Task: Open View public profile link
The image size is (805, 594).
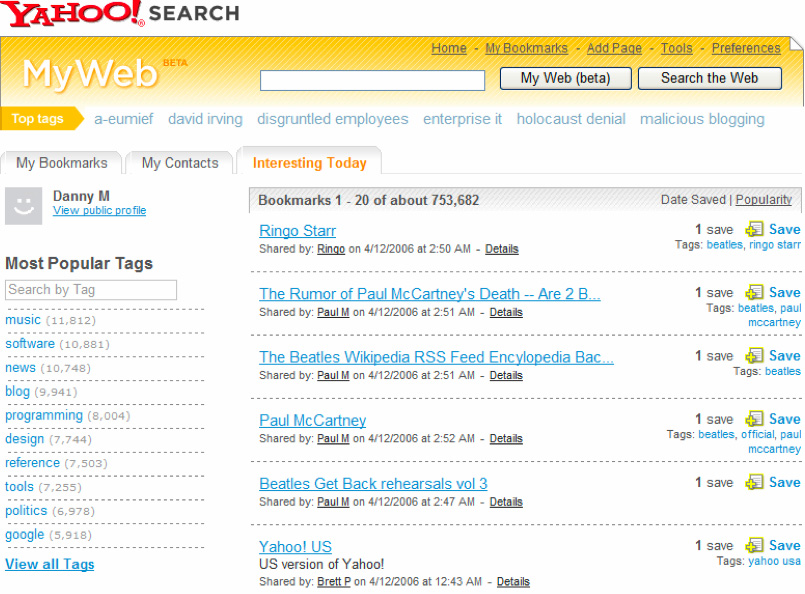Action: coord(99,210)
